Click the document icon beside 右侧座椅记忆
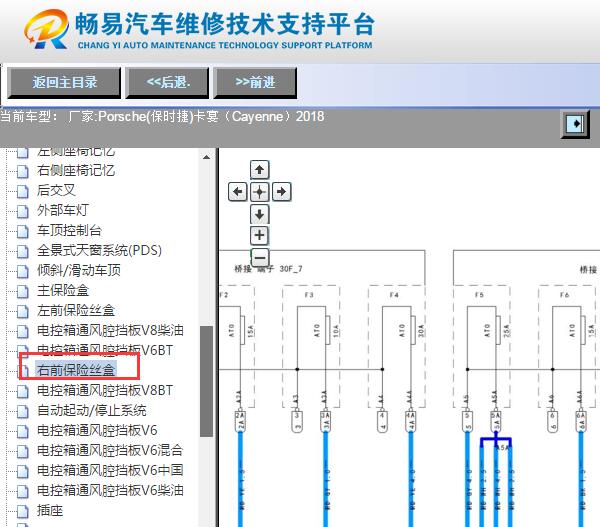 click(23, 171)
